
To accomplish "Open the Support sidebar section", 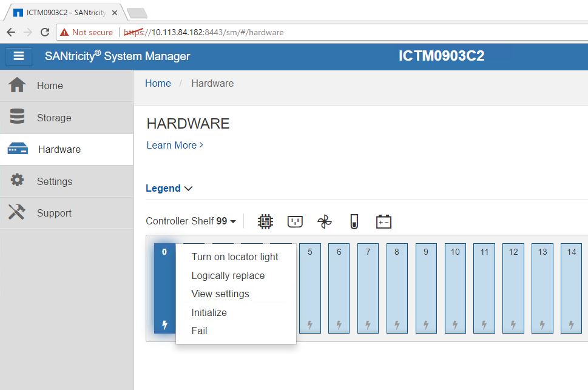I will coord(67,213).
